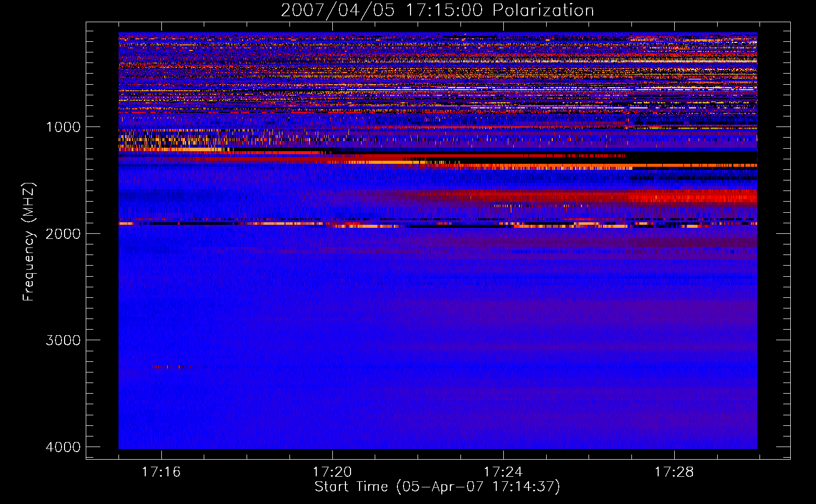Click the 17:24 time tick label
Screen dimensions: 816x504
click(503, 472)
